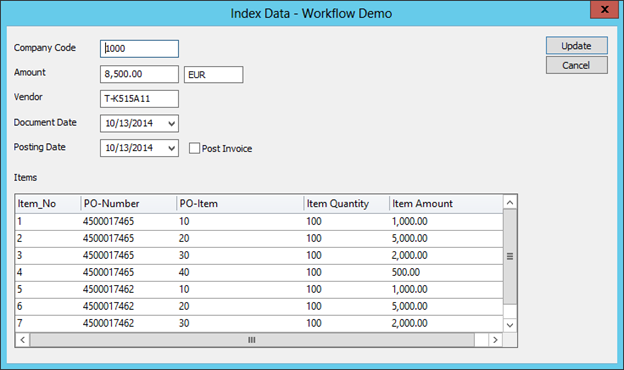The image size is (624, 370).
Task: Enable the Post Invoice checkbox
Action: click(x=194, y=148)
